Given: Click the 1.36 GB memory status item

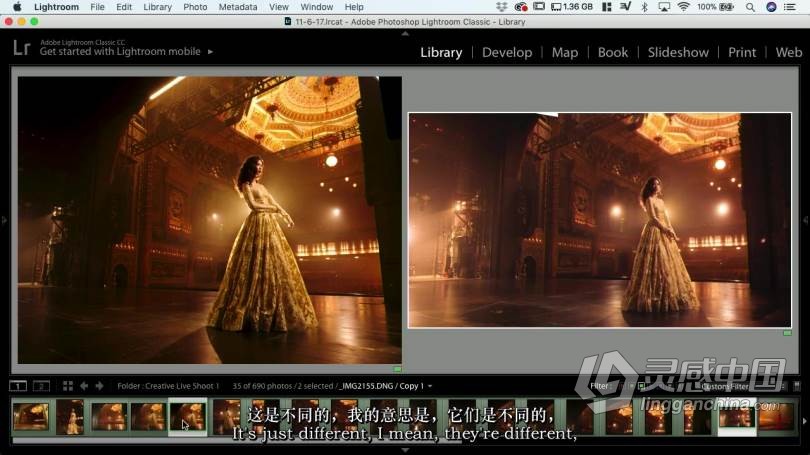Looking at the screenshot, I should [572, 7].
